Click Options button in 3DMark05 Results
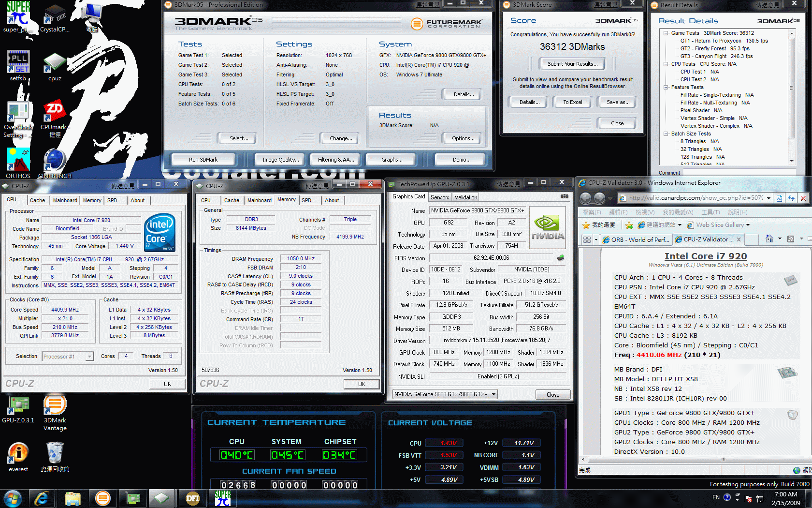The height and width of the screenshot is (508, 812). (463, 138)
